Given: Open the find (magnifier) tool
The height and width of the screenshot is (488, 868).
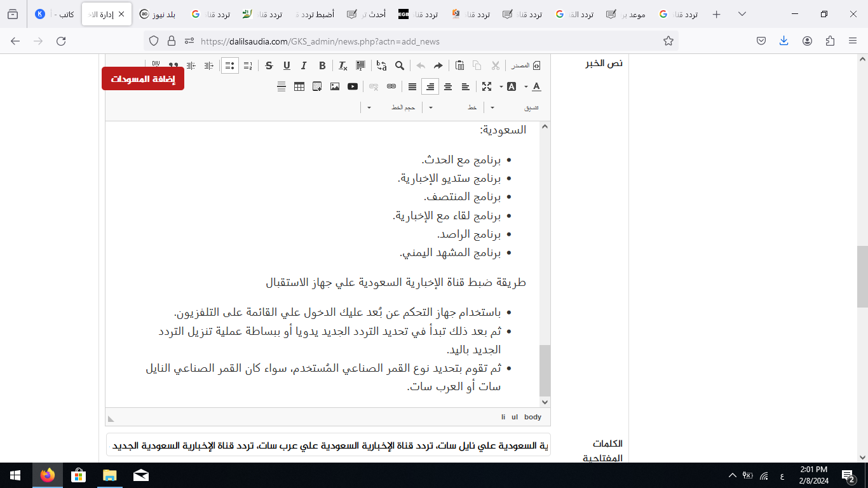Looking at the screenshot, I should pyautogui.click(x=400, y=65).
